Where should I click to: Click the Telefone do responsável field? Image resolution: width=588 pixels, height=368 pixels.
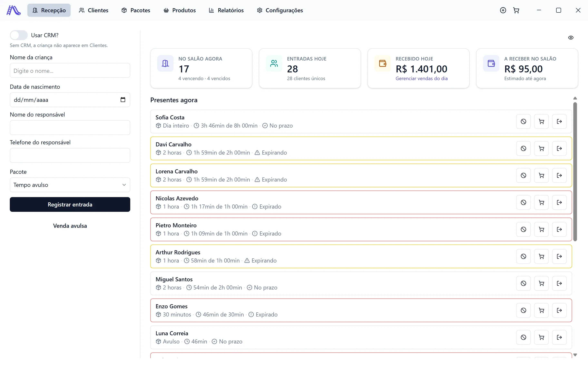(x=70, y=155)
